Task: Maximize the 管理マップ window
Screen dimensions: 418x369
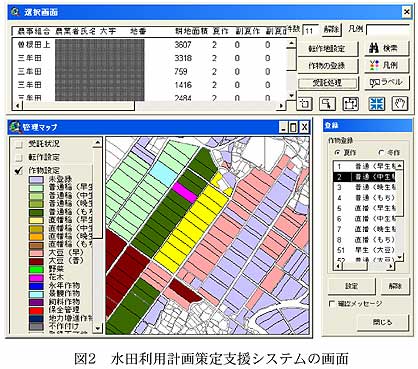Action: tap(293, 127)
